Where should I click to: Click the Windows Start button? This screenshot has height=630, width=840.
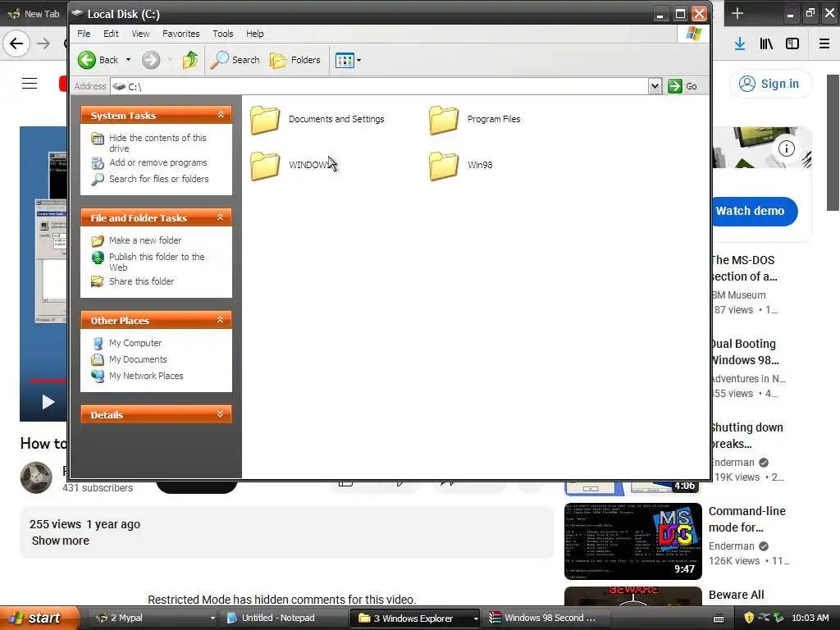pyautogui.click(x=39, y=618)
